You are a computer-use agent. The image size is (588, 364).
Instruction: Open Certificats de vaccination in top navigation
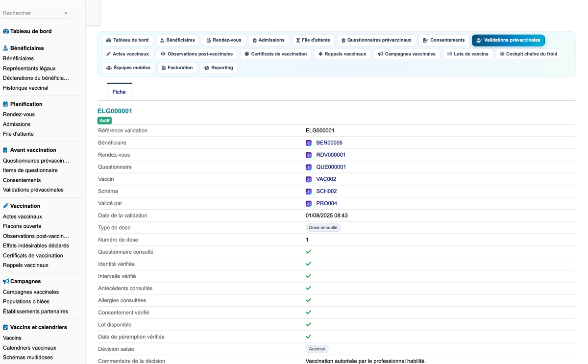pos(276,54)
